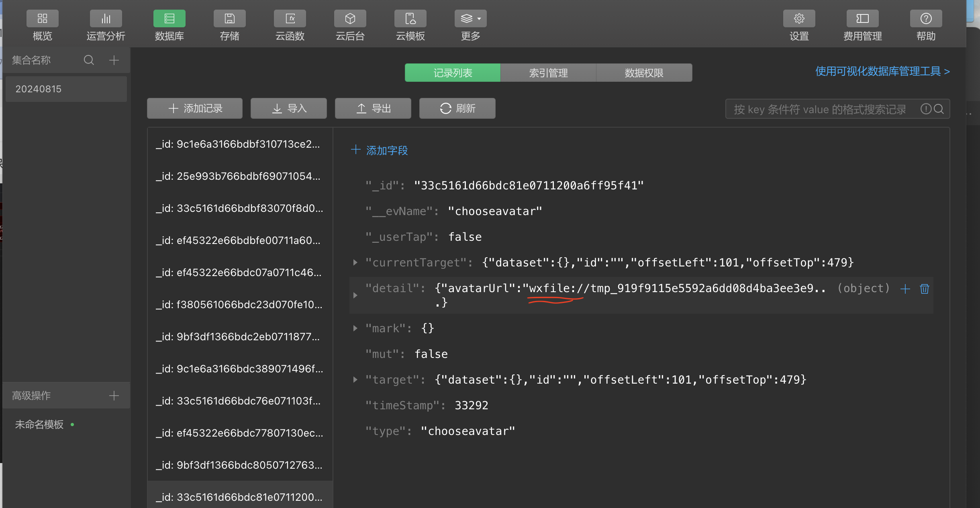Click the 添加记录 button
This screenshot has height=508, width=980.
click(195, 108)
